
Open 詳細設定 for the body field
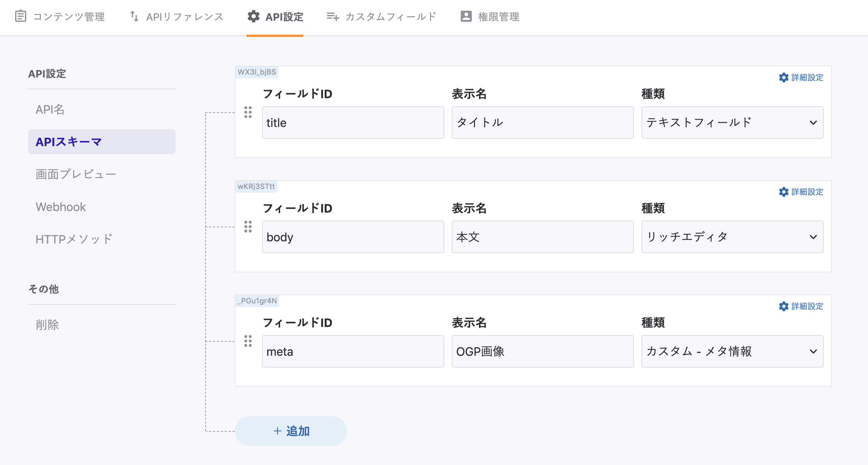click(x=801, y=192)
